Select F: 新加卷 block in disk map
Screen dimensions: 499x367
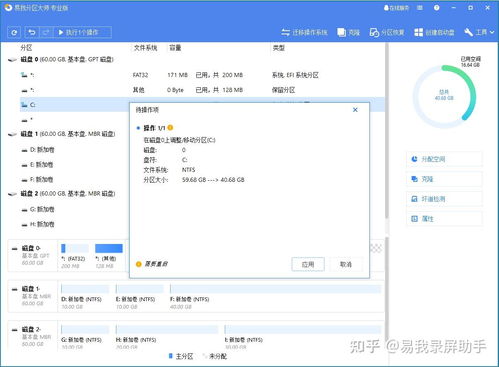tap(275, 297)
